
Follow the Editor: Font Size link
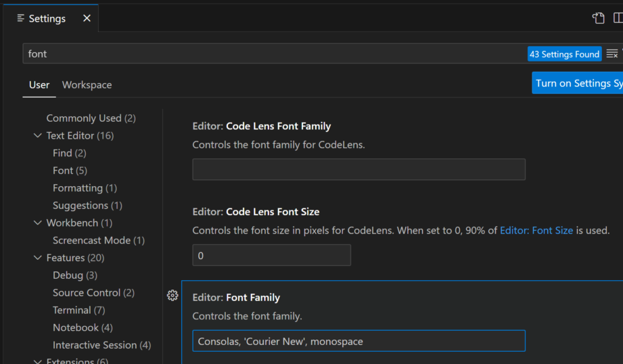pyautogui.click(x=536, y=231)
